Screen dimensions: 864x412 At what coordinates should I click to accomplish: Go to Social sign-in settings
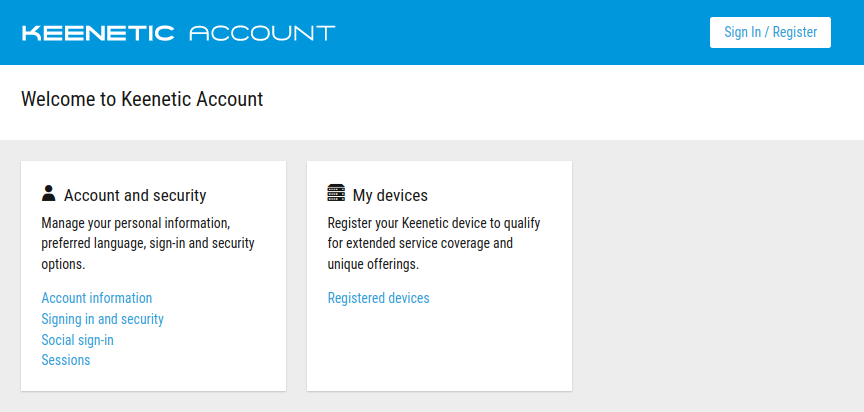(x=77, y=340)
